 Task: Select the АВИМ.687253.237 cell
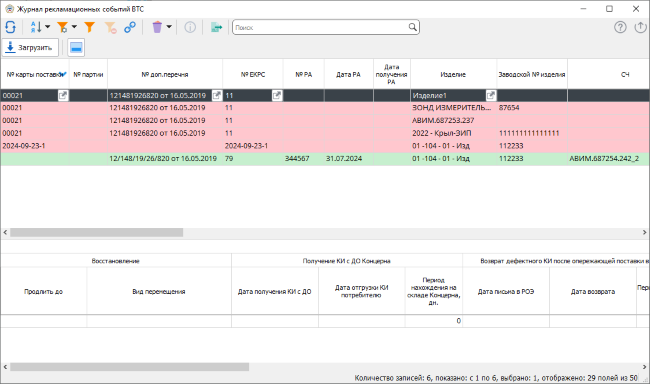pyautogui.click(x=454, y=121)
